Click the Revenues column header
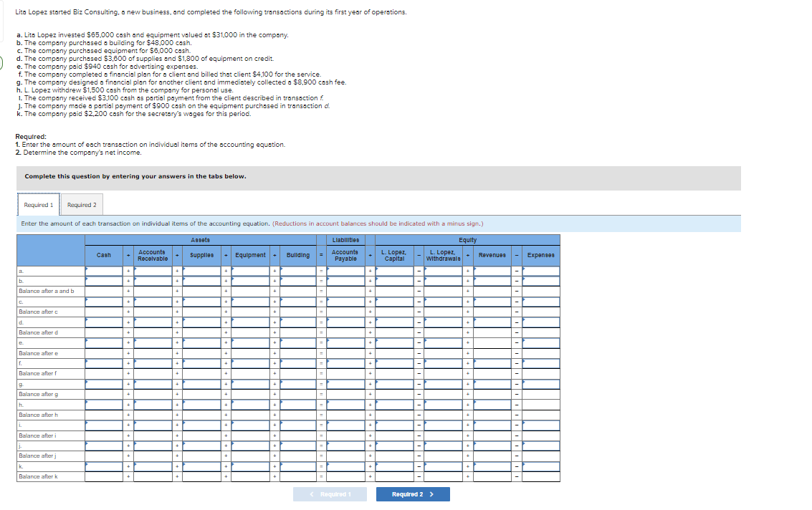 (492, 255)
